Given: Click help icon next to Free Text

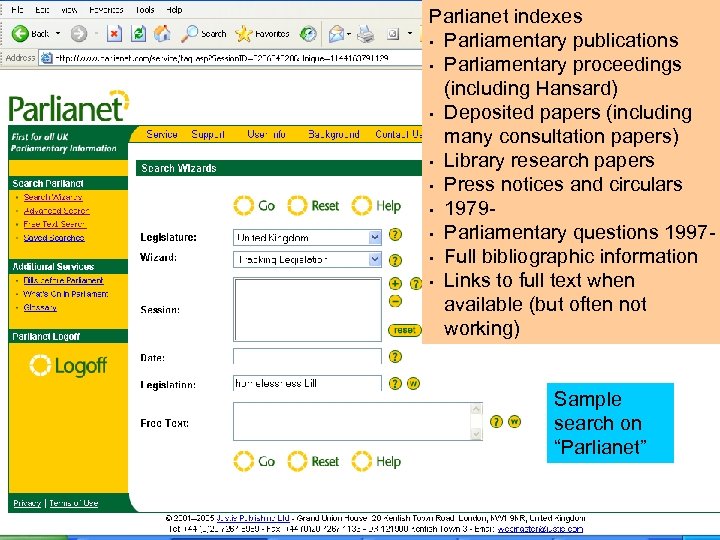Looking at the screenshot, I should tap(496, 422).
